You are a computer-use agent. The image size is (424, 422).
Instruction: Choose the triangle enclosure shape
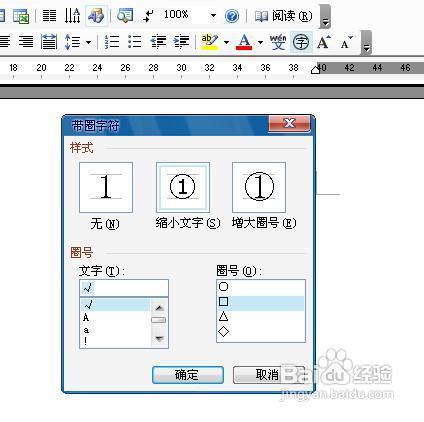coord(261,316)
